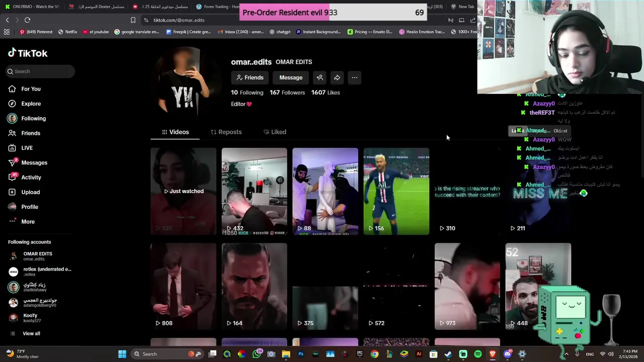This screenshot has height=362, width=644.
Task: Open the video with 164 views
Action: (254, 287)
